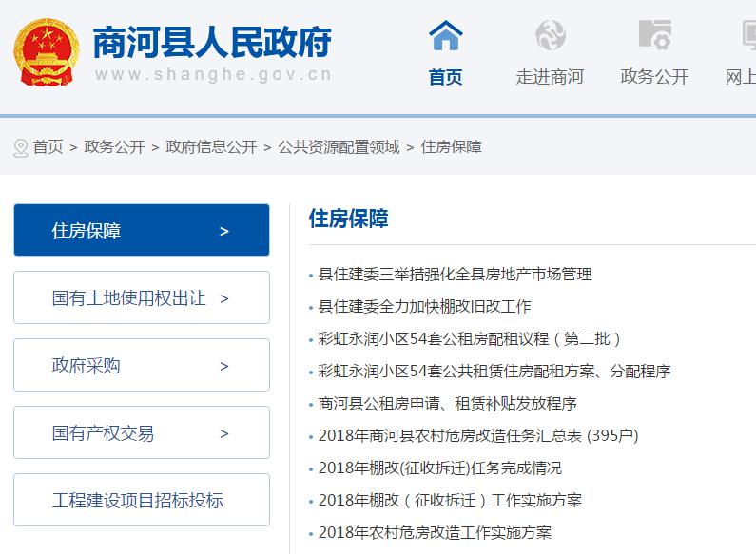This screenshot has width=756, height=554.
Task: Click the arrow beside 国有土地使用权出让
Action: coord(224,298)
